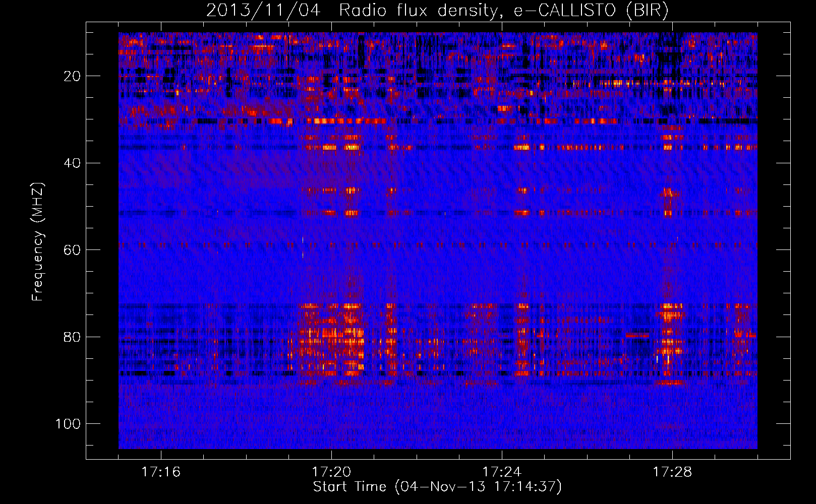Click the 17:16 time tick label
This screenshot has width=816, height=504.
(x=161, y=472)
